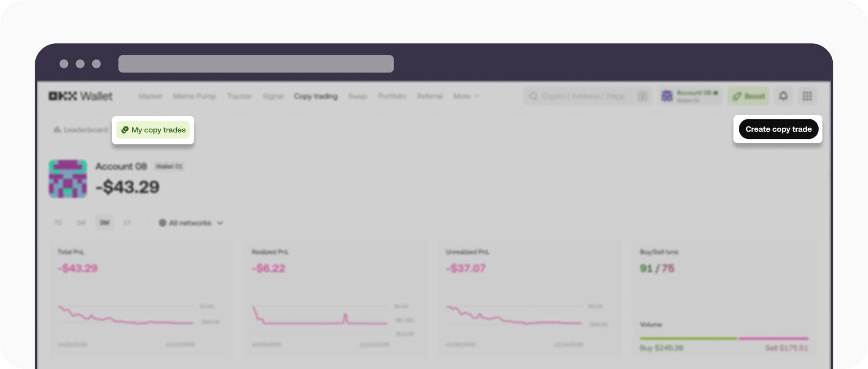Expand the All networks dropdown
The image size is (868, 369).
coord(191,223)
